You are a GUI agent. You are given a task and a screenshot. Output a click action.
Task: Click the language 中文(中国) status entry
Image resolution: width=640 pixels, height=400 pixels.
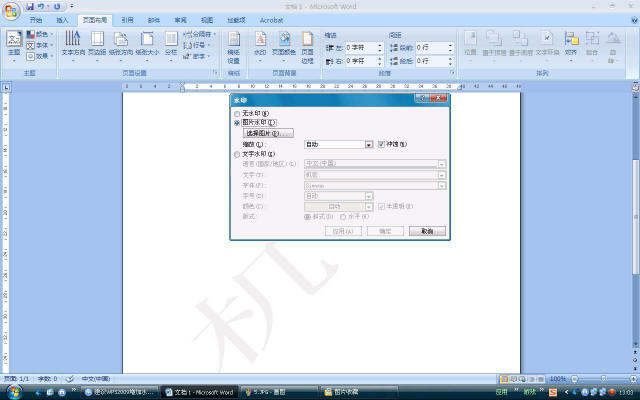(x=96, y=379)
